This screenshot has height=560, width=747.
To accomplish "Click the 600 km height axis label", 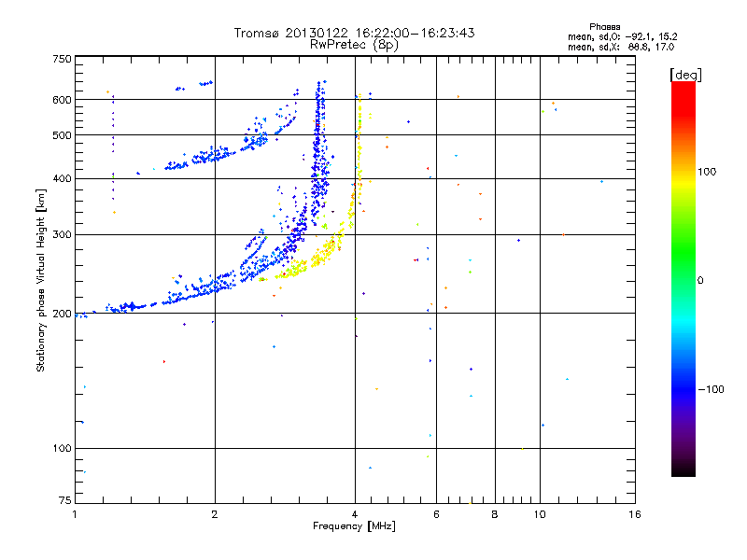I will 62,100.
